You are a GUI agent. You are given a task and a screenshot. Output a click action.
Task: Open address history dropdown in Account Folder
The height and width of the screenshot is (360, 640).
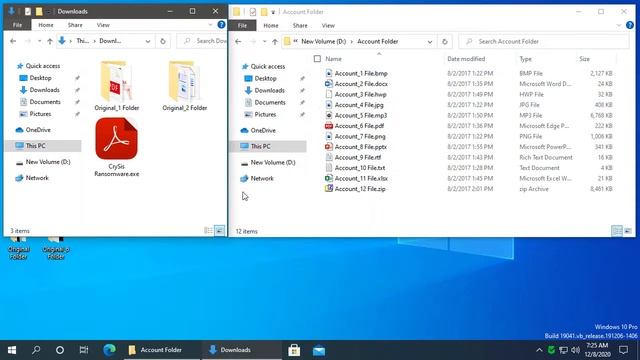[430, 42]
